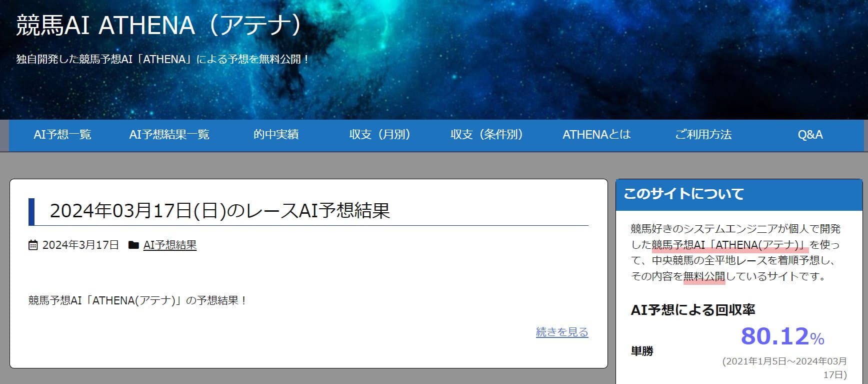Click the このサイトについて sidebar heading
Viewport: 868px width, 384px height.
click(x=683, y=194)
